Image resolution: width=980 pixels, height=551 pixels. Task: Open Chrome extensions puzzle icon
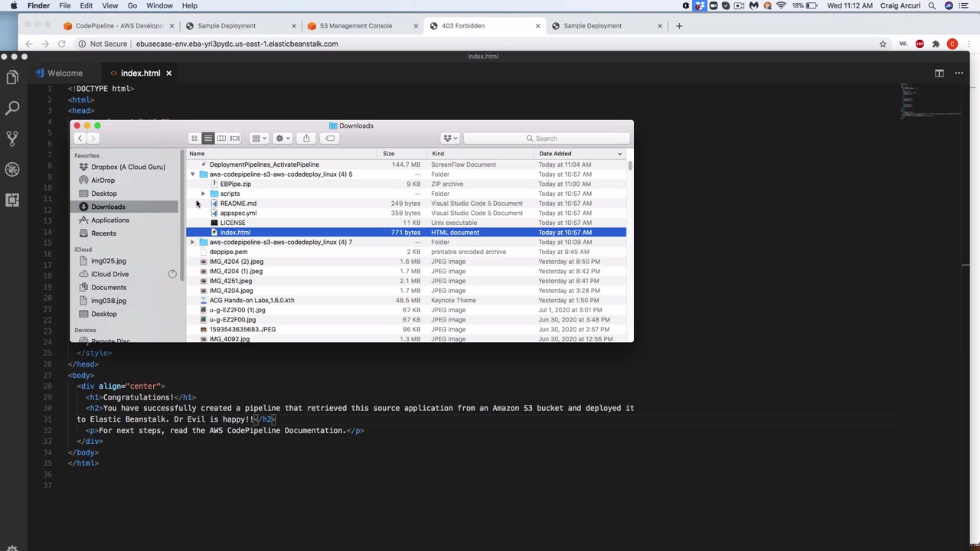(936, 44)
